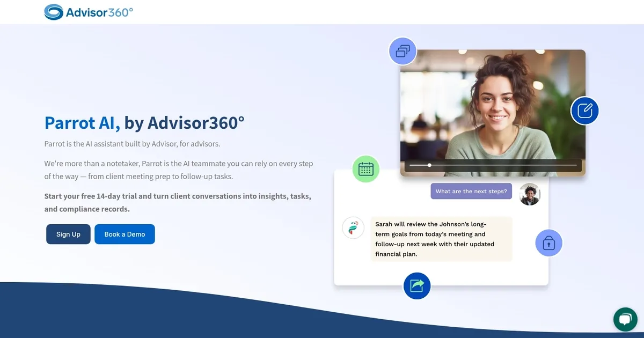Click the user avatar photo in the chat
The width and height of the screenshot is (644, 338).
coord(530,194)
